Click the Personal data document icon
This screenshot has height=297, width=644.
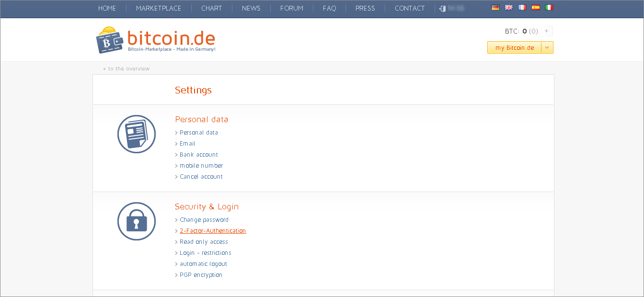click(x=137, y=134)
